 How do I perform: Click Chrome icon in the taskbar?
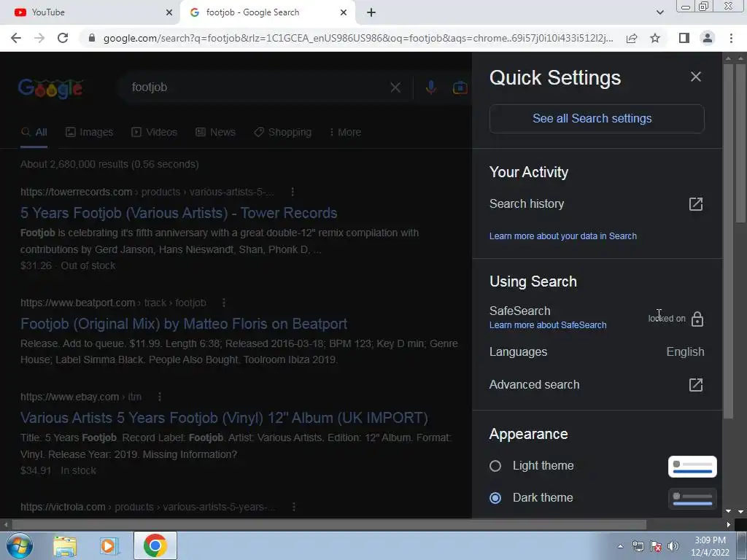[x=155, y=545]
